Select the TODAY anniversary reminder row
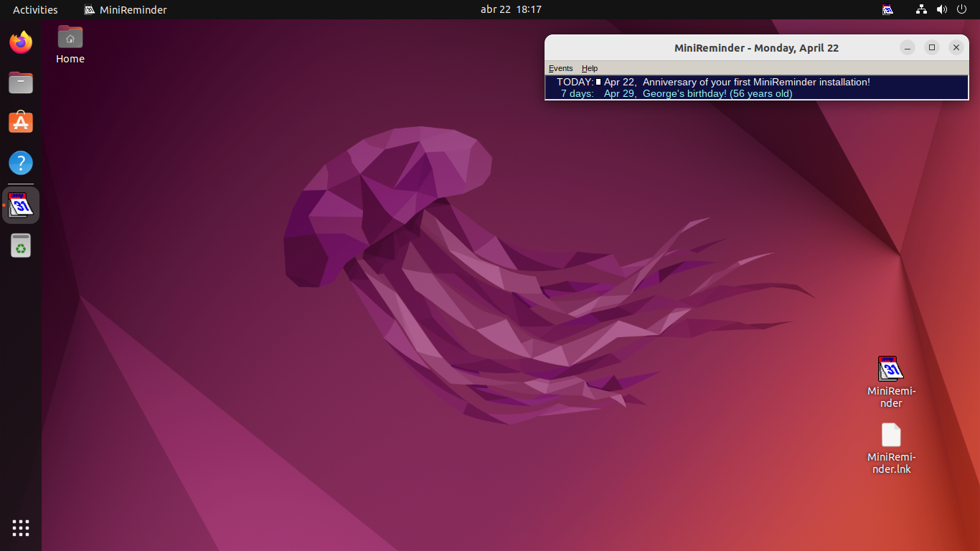Screen dimensions: 980x551 [757, 82]
